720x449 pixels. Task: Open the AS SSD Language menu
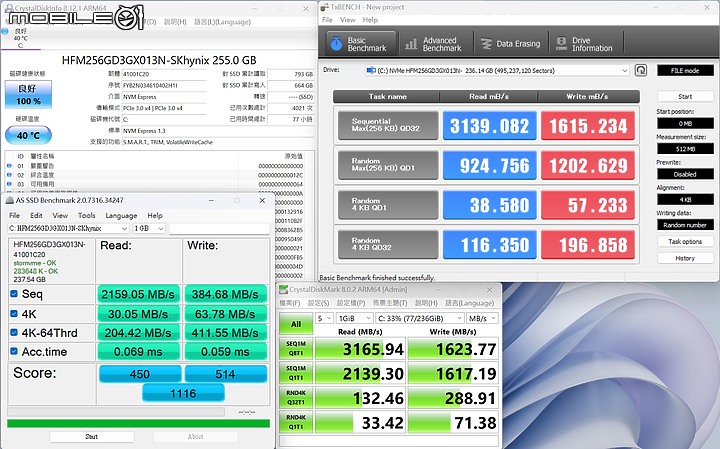tap(121, 215)
